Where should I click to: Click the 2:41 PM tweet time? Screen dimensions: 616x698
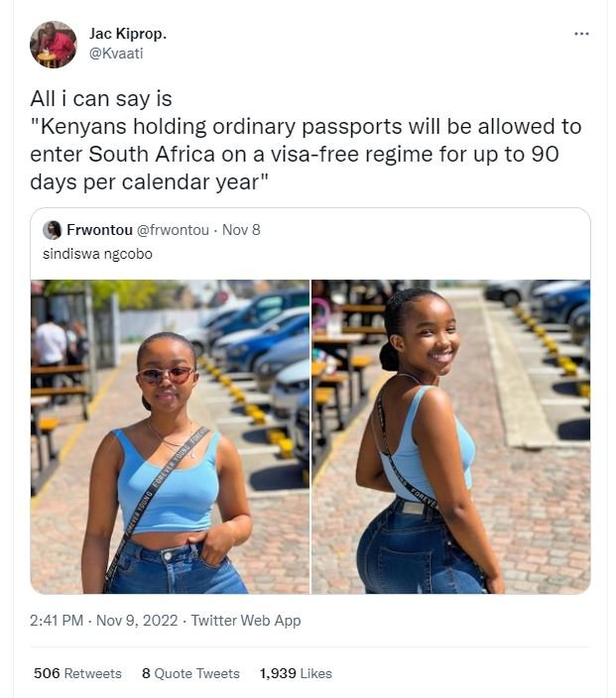(59, 621)
